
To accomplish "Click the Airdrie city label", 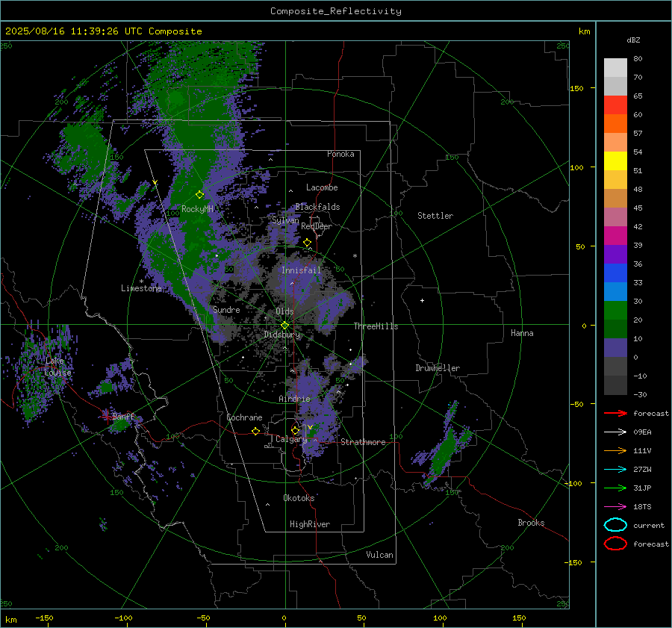I will (x=294, y=399).
